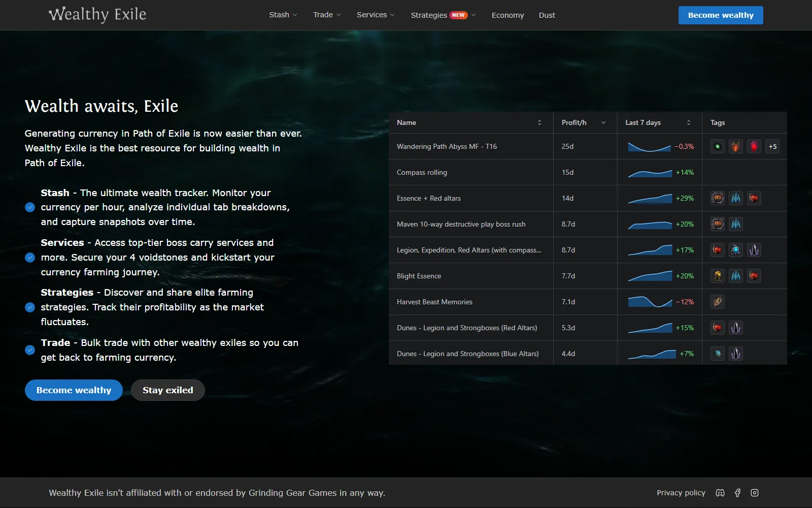Screen dimensions: 812x508
Task: Sort the table by Name column
Action: (471, 122)
